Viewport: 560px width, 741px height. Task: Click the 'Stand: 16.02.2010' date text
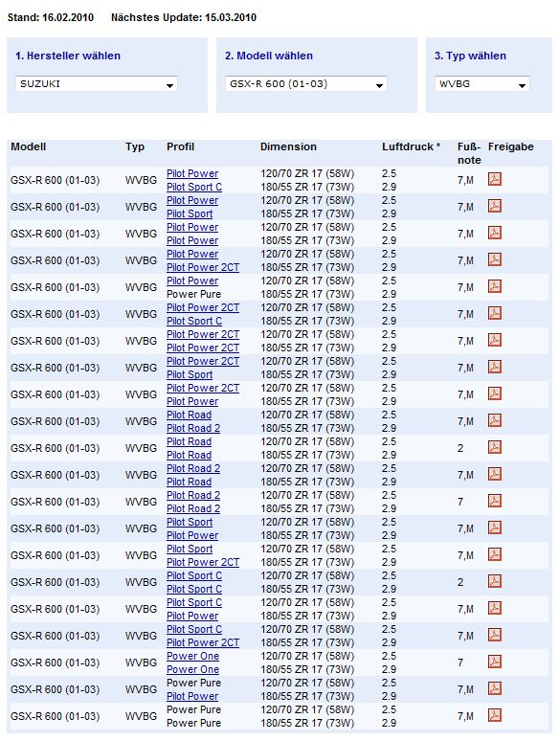click(51, 17)
